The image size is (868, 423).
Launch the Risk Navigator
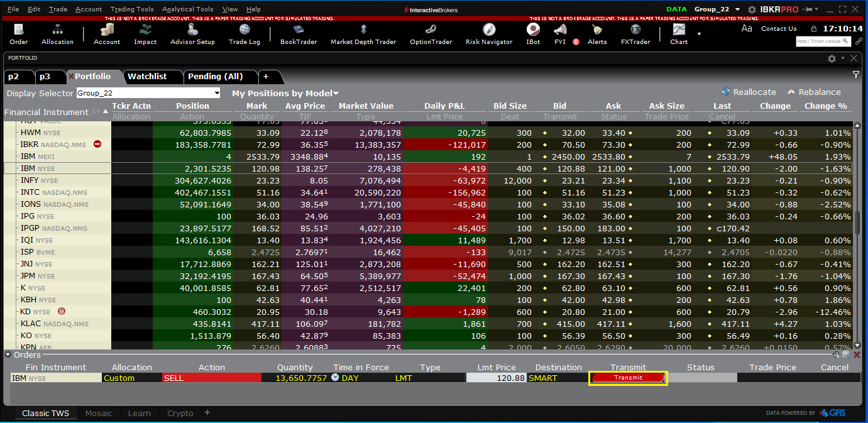(x=489, y=33)
